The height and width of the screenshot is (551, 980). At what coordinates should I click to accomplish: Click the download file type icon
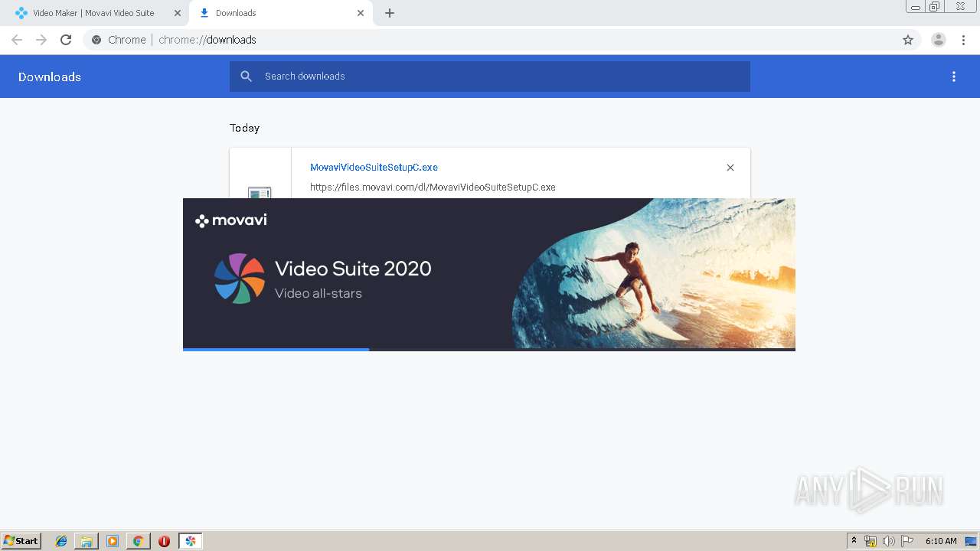pos(260,192)
